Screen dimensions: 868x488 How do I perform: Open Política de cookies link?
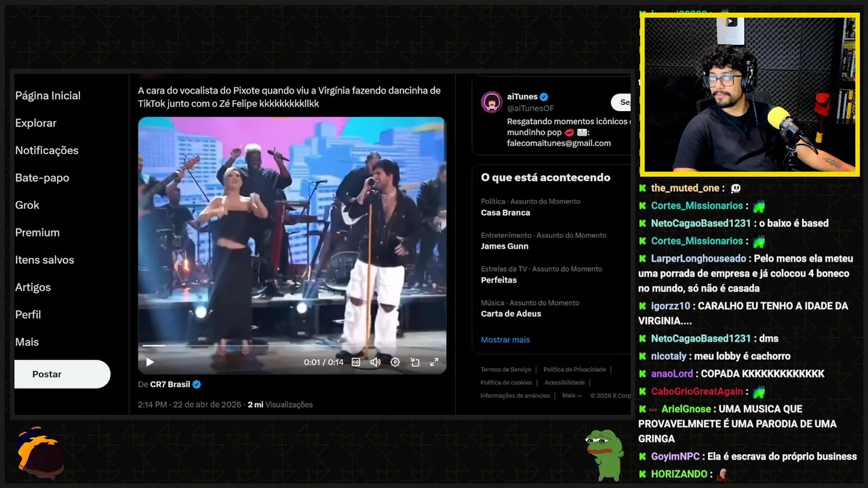click(x=507, y=382)
